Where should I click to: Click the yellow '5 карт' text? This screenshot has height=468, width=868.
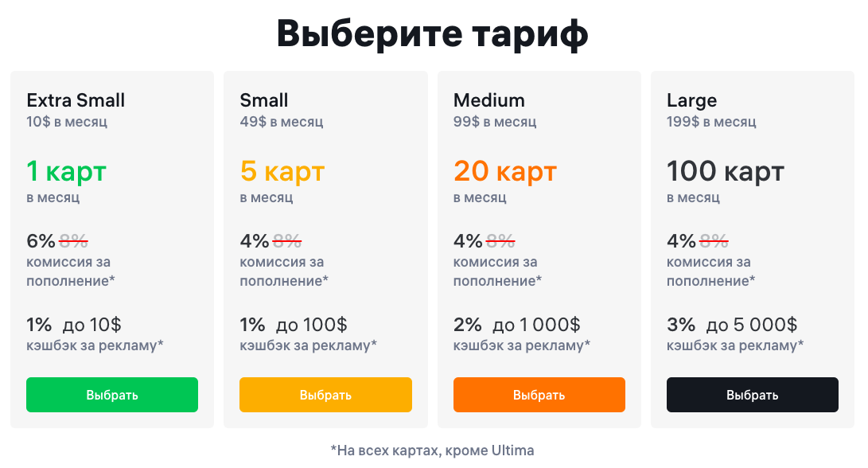coord(282,171)
